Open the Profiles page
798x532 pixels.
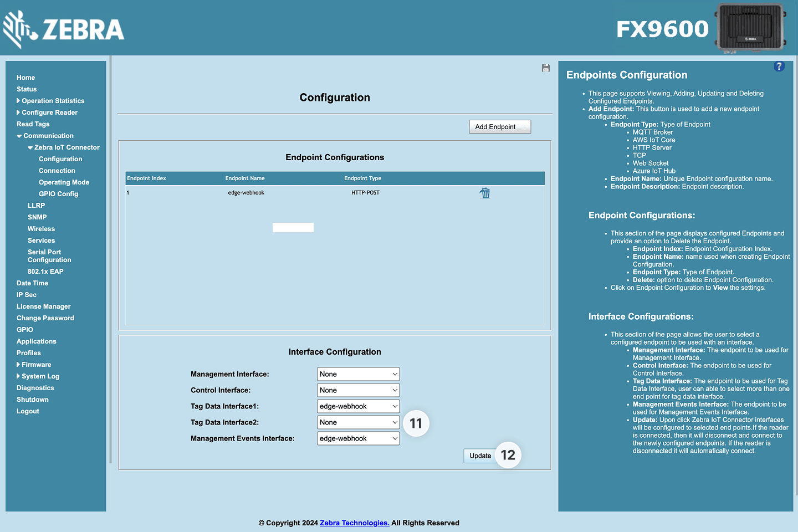coord(29,353)
